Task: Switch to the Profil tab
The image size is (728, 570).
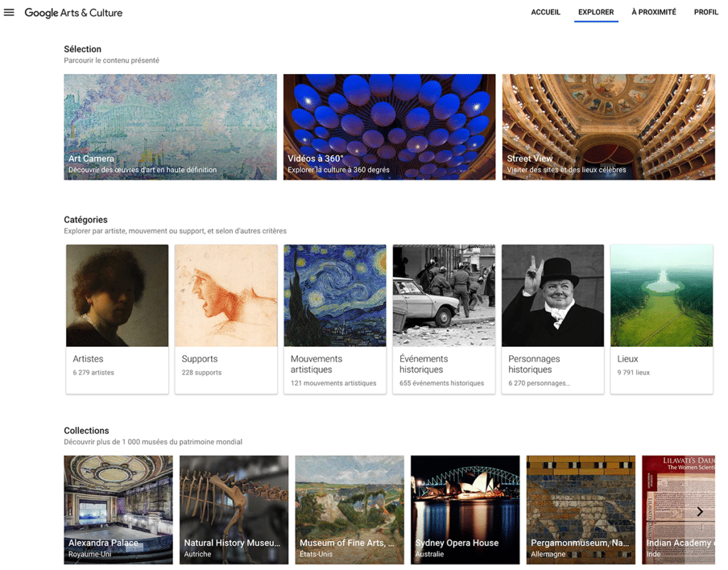Action: coord(706,12)
